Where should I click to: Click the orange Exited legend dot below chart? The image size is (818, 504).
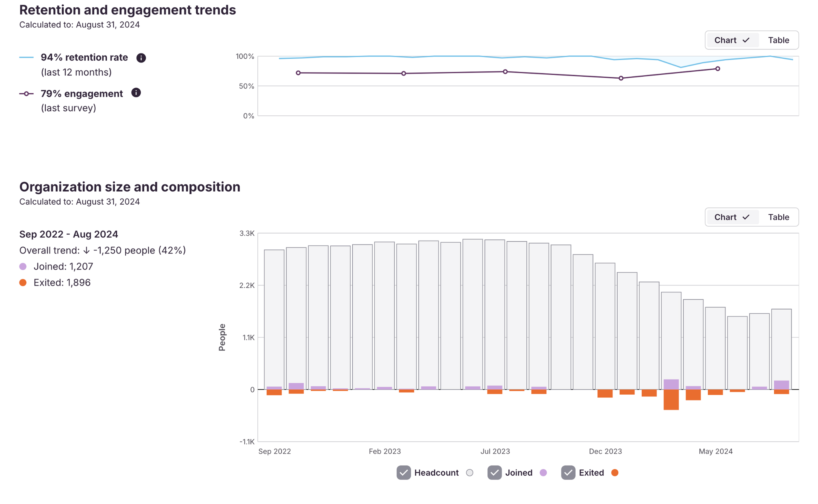coord(615,473)
